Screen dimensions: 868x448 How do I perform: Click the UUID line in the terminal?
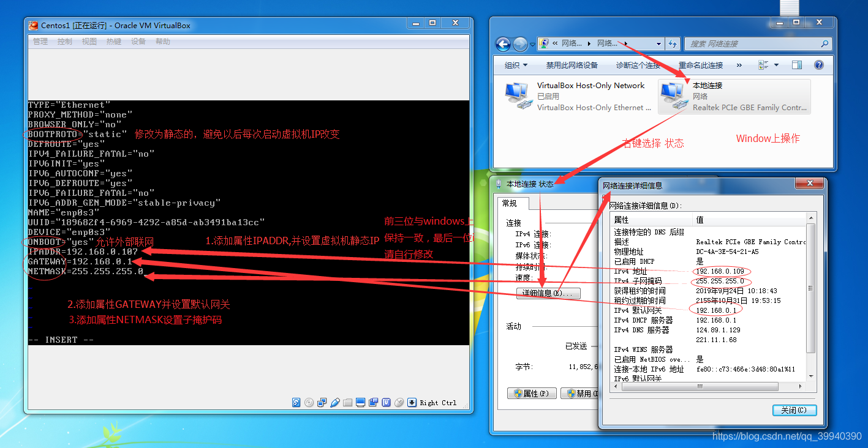146,222
